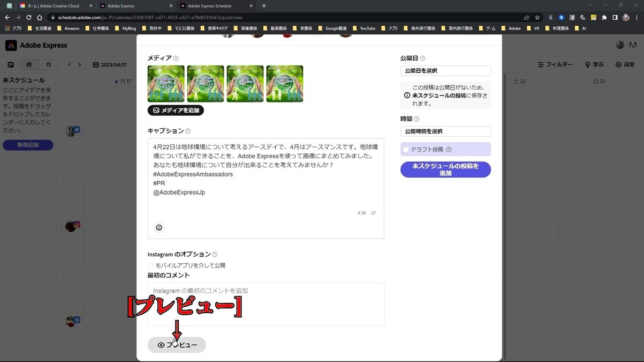Check モバイルアプリを介して公開 option
Viewport: 644px width, 362px height.
[x=150, y=265]
